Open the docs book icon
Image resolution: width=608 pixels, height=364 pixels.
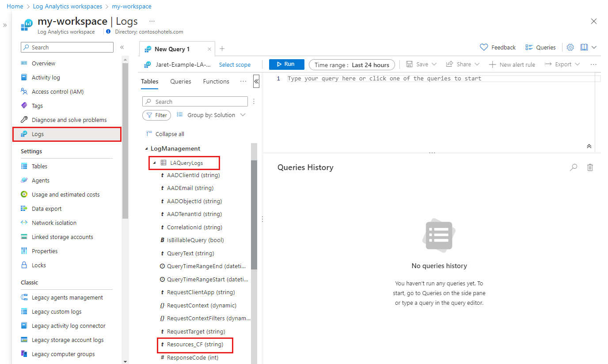point(584,47)
